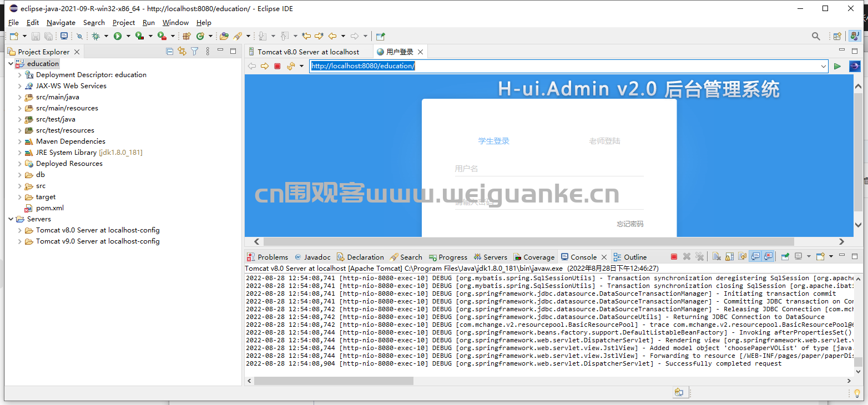
Task: Open the URL history dropdown arrow
Action: 824,66
